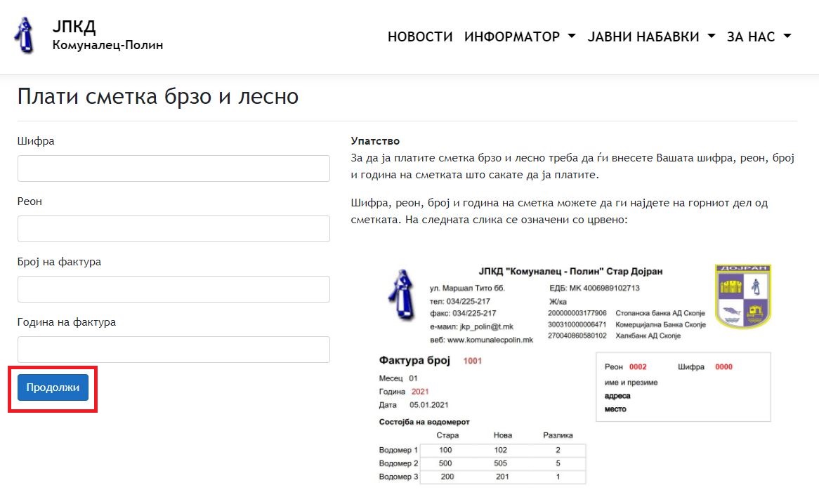Expand the ЗА НАС dropdown menu
Viewport: 819px width, 504px height.
(759, 37)
